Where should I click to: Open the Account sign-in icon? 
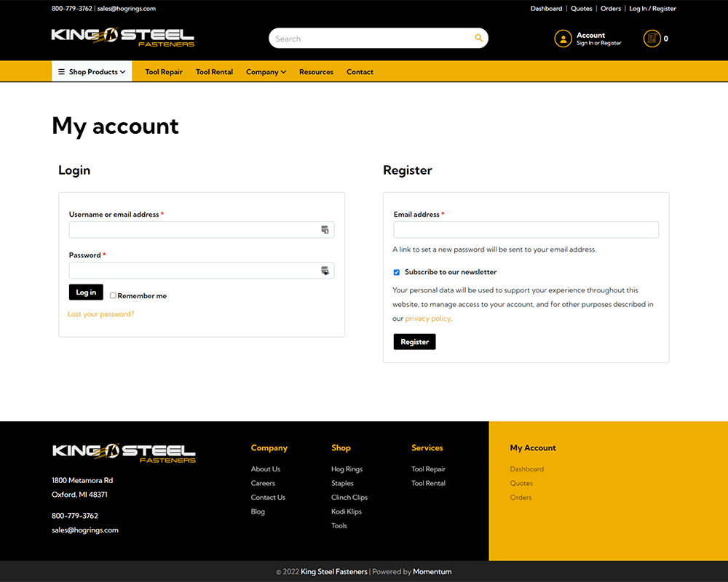point(563,38)
